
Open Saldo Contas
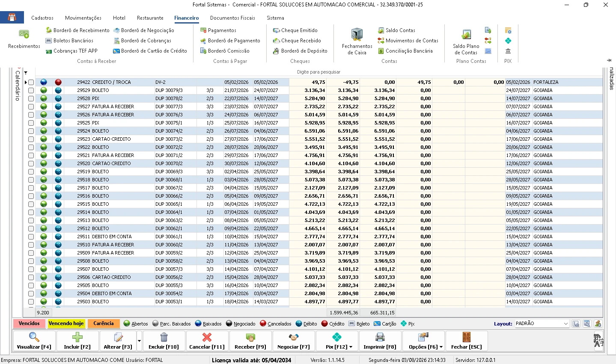click(396, 30)
